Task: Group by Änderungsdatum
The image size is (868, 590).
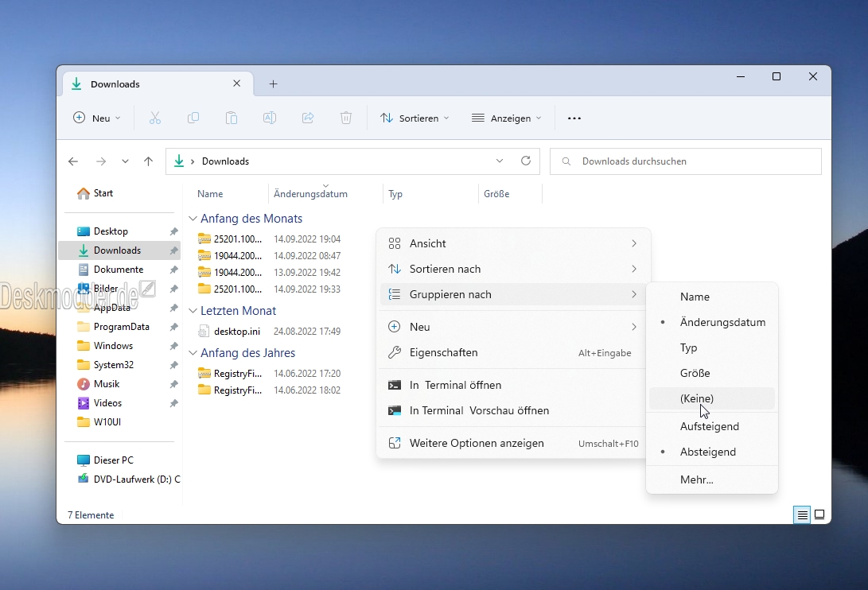Action: [712, 322]
